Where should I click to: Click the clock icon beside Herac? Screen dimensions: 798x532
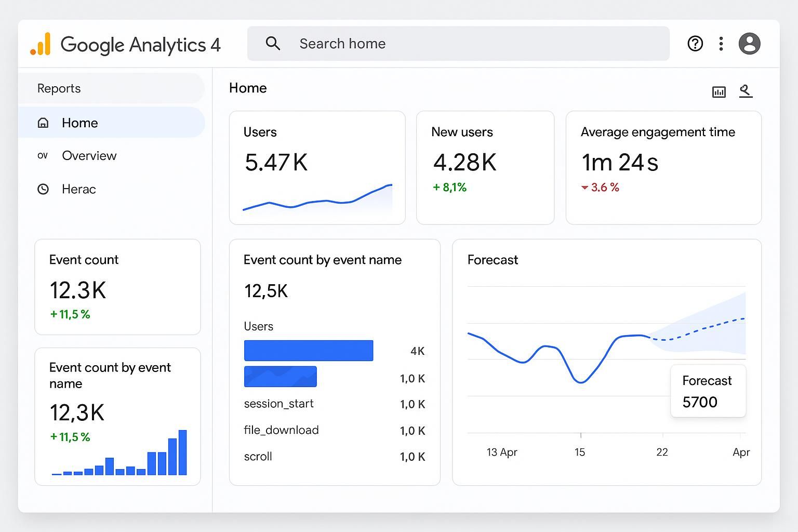click(x=43, y=189)
